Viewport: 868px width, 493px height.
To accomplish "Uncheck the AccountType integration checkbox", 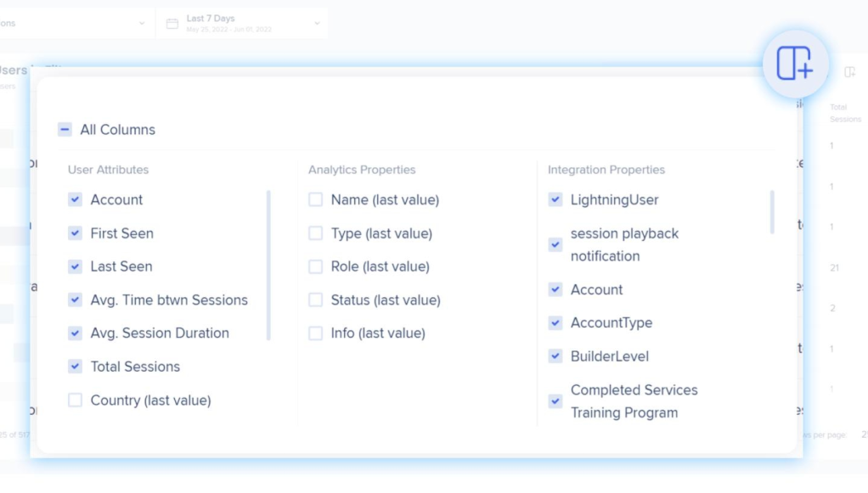I will click(x=555, y=323).
